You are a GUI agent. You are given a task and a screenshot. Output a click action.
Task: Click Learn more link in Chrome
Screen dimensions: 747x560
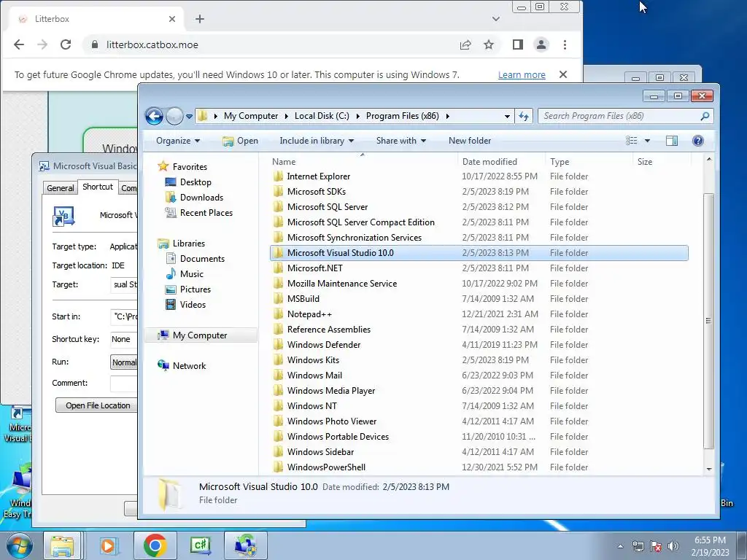pos(522,75)
